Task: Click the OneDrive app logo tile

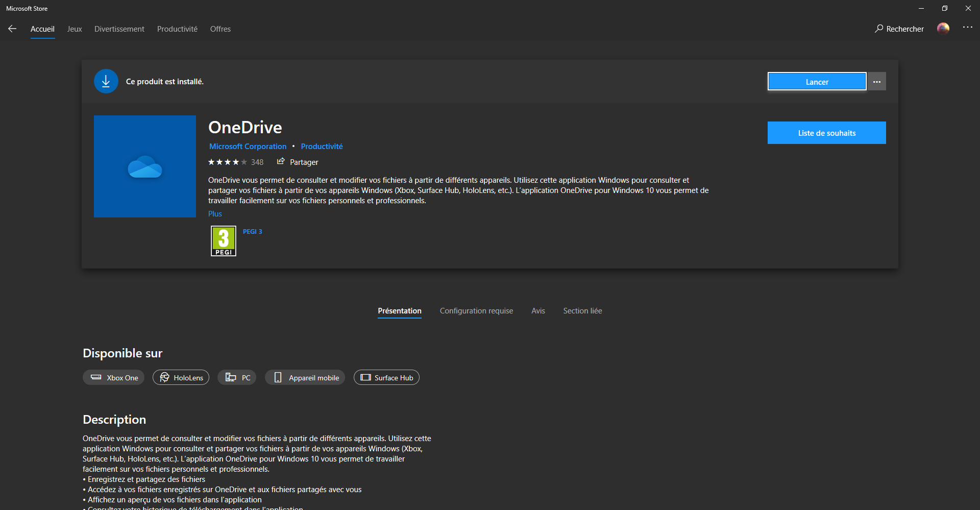Action: (145, 166)
